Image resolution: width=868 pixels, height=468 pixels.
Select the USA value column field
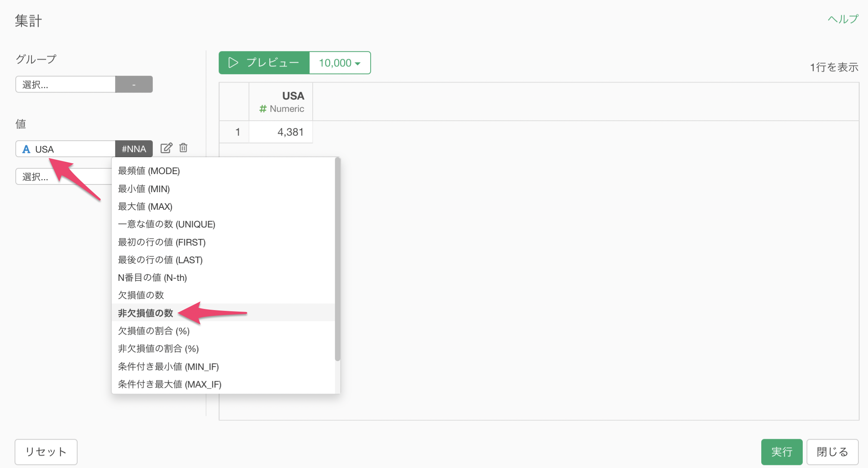point(65,149)
